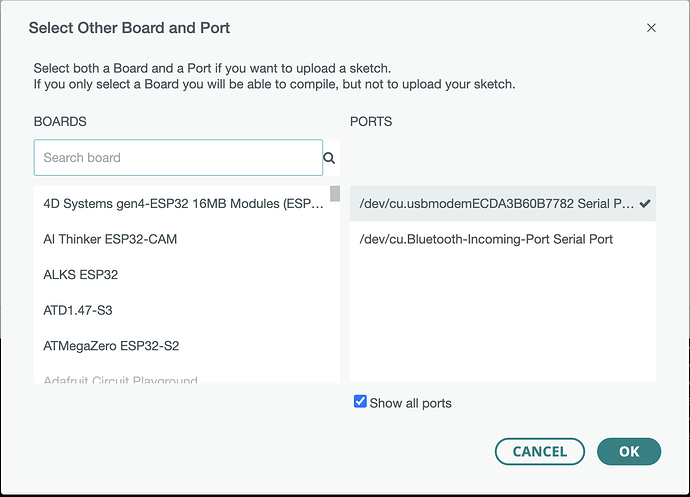Click the search magnifier icon
Viewport: 690px width, 497px height.
click(329, 158)
